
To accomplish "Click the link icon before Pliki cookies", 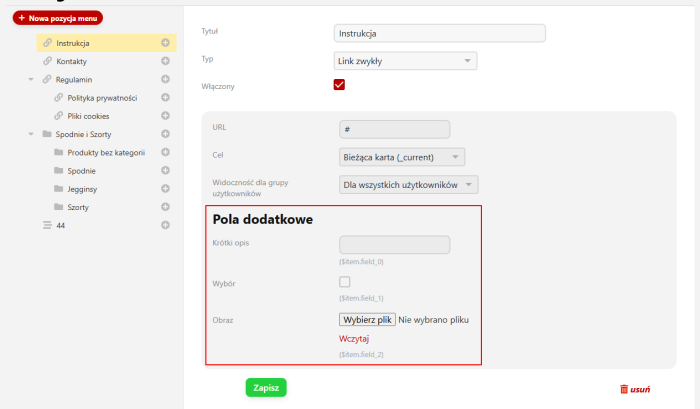I will [x=58, y=116].
